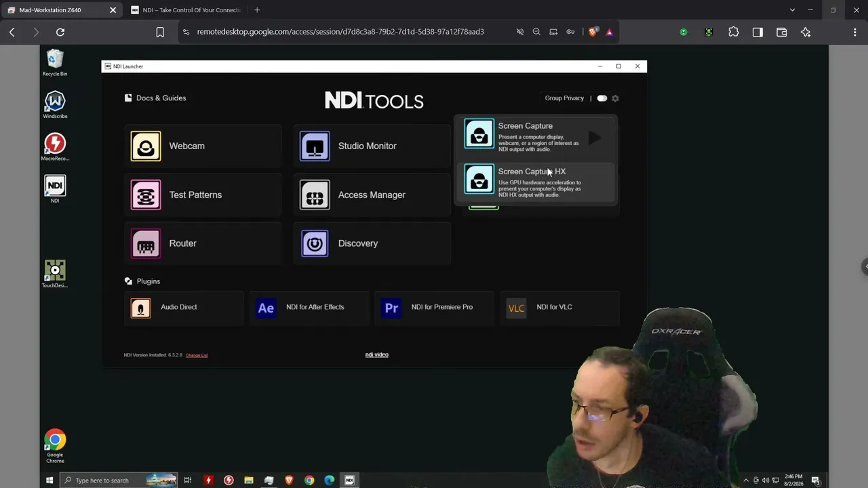Open the Brave Wallet icon
The width and height of the screenshot is (868, 488).
point(781,32)
